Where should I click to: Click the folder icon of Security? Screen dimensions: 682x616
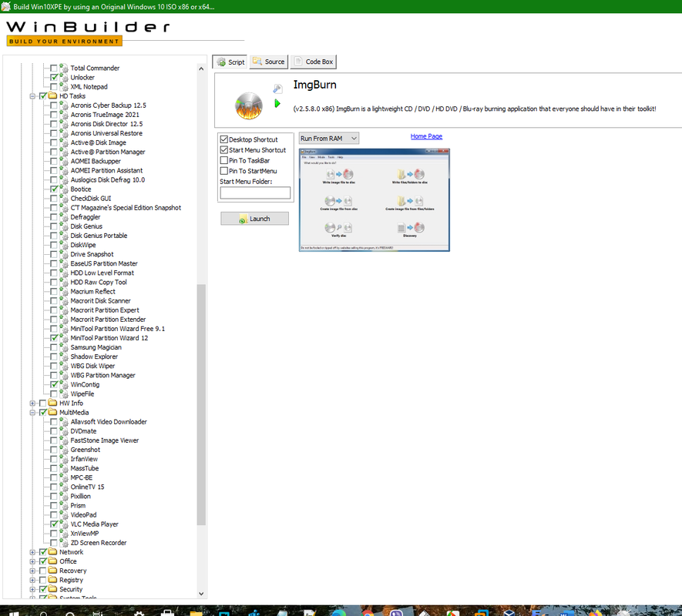pyautogui.click(x=52, y=589)
